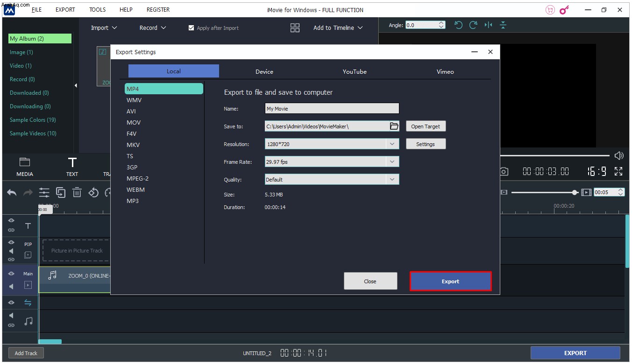This screenshot has width=632, height=364.
Task: Toggle the text track link icon
Action: pyautogui.click(x=11, y=230)
